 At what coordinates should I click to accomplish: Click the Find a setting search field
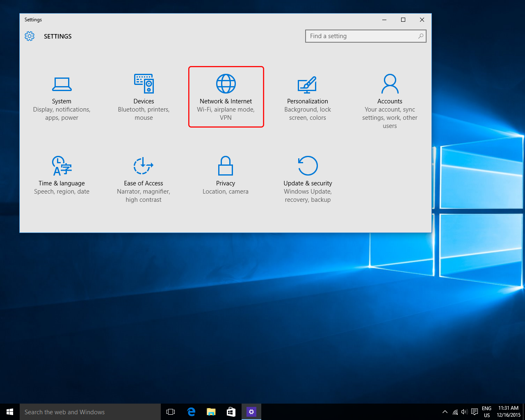point(366,36)
